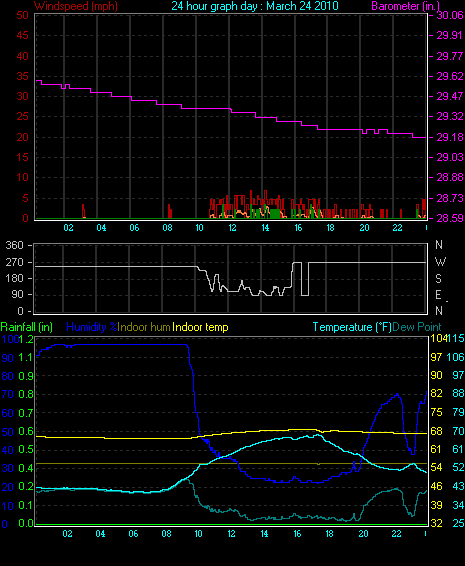Click rainfall axis value 0.5
Image resolution: width=465 pixels, height=566 pixels.
click(x=26, y=450)
